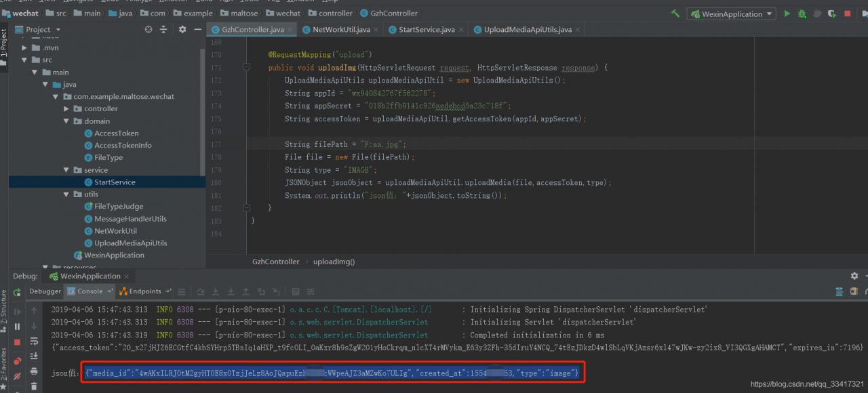Collapse the domain package
868x393 pixels.
coord(66,121)
